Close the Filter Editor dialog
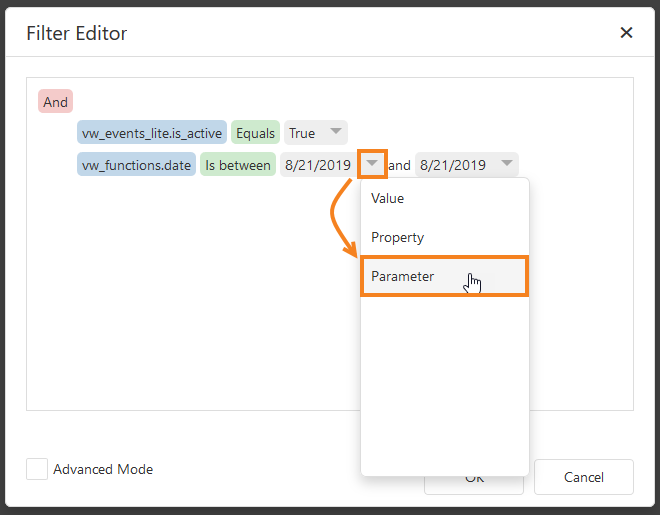This screenshot has height=515, width=660. [626, 32]
